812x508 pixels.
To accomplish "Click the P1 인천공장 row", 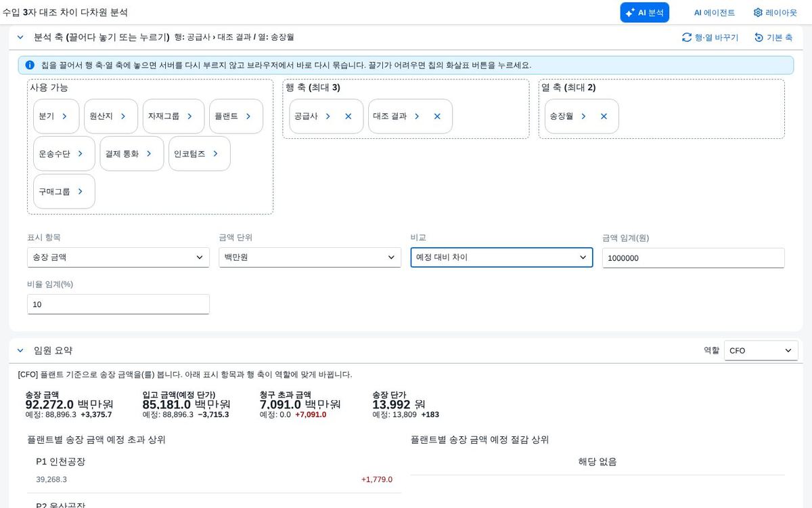I will [214, 470].
